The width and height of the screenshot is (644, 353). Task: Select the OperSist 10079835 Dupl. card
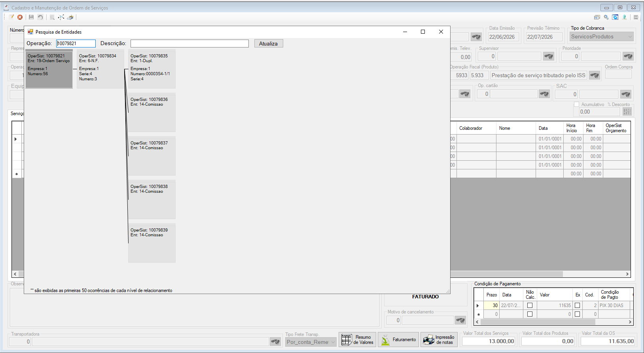[152, 69]
